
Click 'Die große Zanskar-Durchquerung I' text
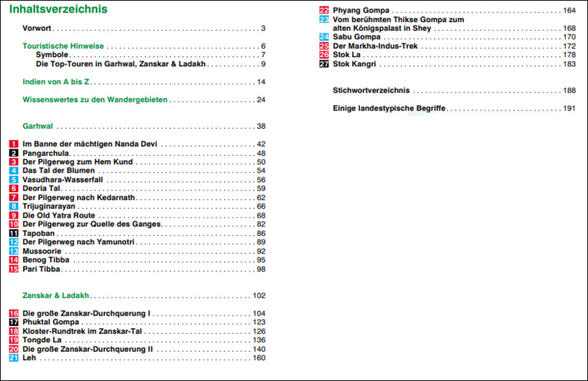[x=86, y=313]
